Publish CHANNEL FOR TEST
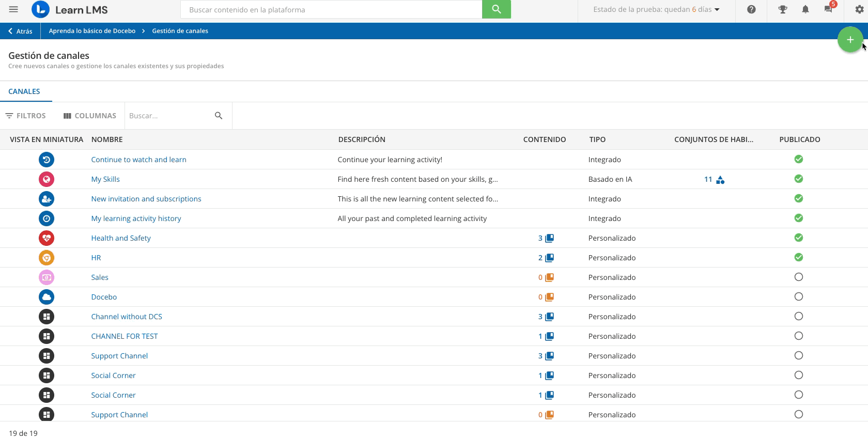Image resolution: width=868 pixels, height=439 pixels. [x=799, y=336]
